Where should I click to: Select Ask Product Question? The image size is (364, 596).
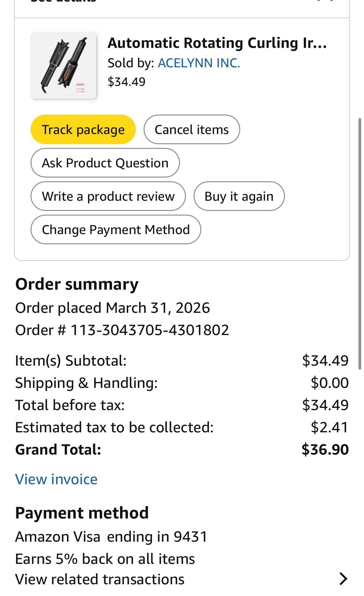pyautogui.click(x=105, y=163)
